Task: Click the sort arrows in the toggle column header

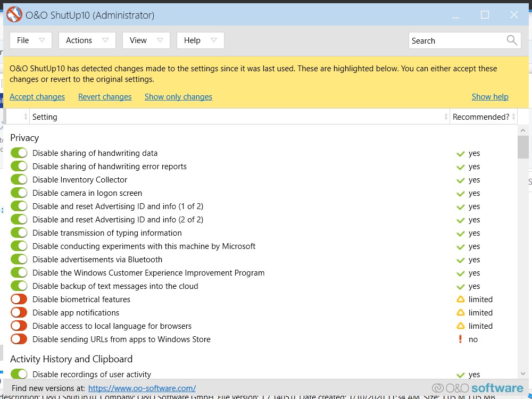Action: [x=26, y=117]
